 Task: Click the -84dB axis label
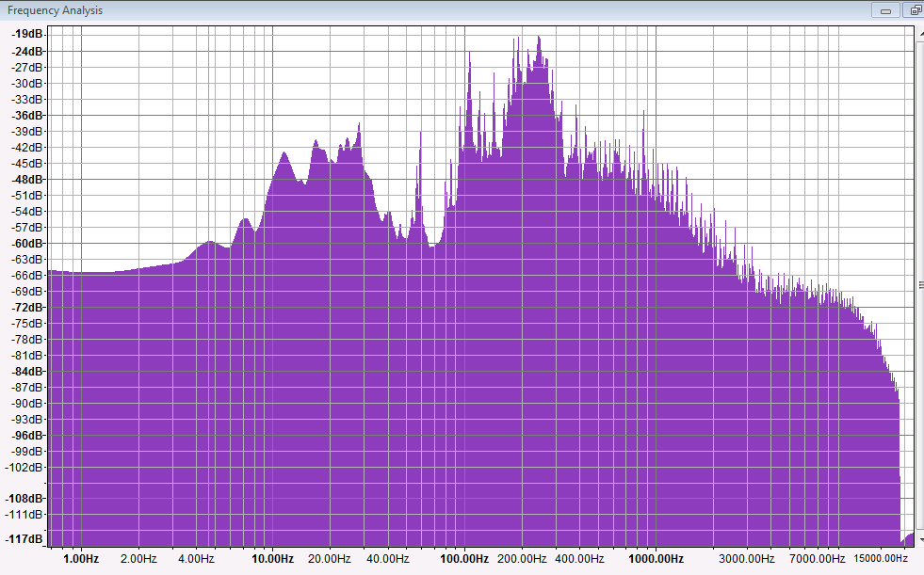click(x=27, y=371)
